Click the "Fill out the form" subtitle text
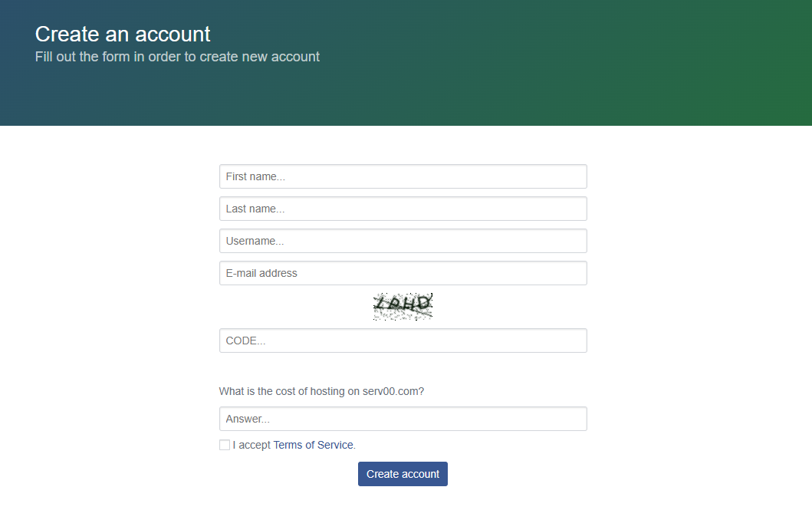The image size is (812, 510). tap(177, 57)
